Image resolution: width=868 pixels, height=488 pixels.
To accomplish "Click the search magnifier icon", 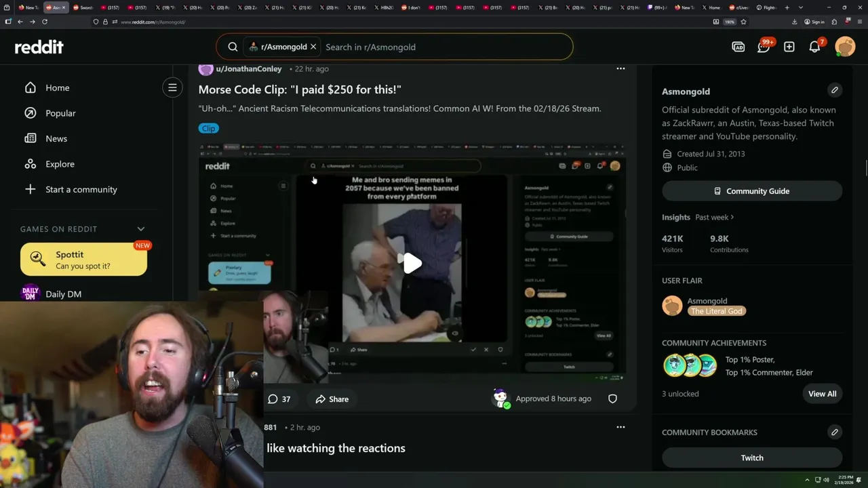I will [x=233, y=47].
